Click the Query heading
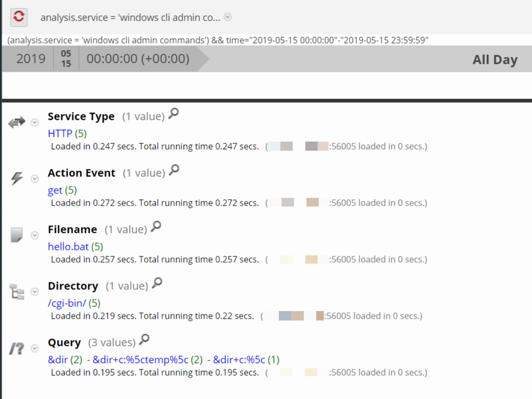Image resolution: width=532 pixels, height=399 pixels. click(64, 342)
